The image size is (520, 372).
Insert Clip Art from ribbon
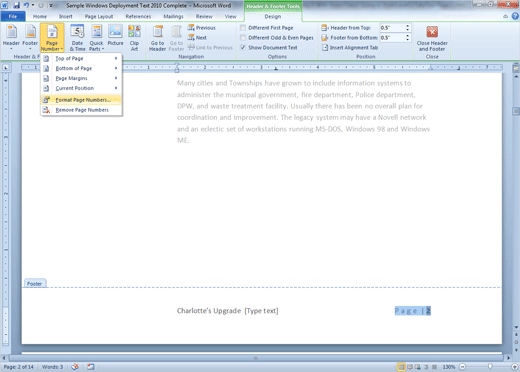click(x=134, y=38)
